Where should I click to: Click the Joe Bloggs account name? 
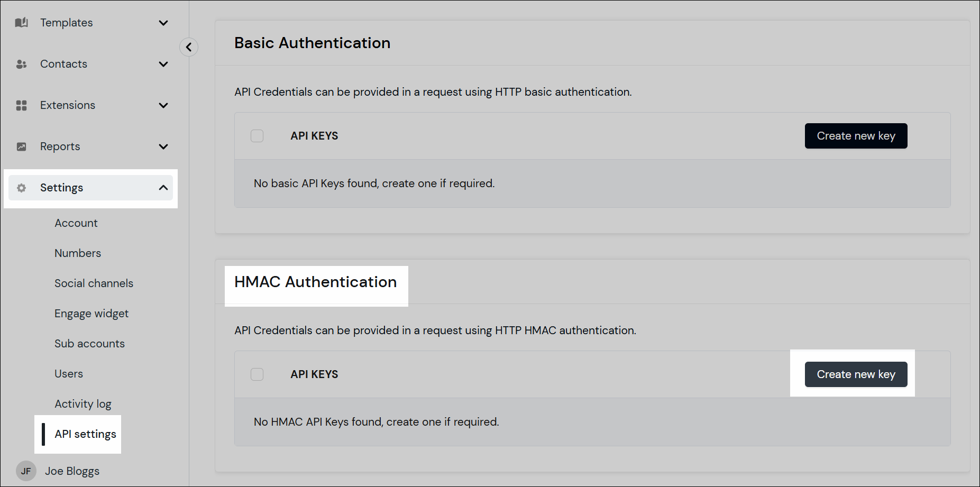(x=72, y=471)
